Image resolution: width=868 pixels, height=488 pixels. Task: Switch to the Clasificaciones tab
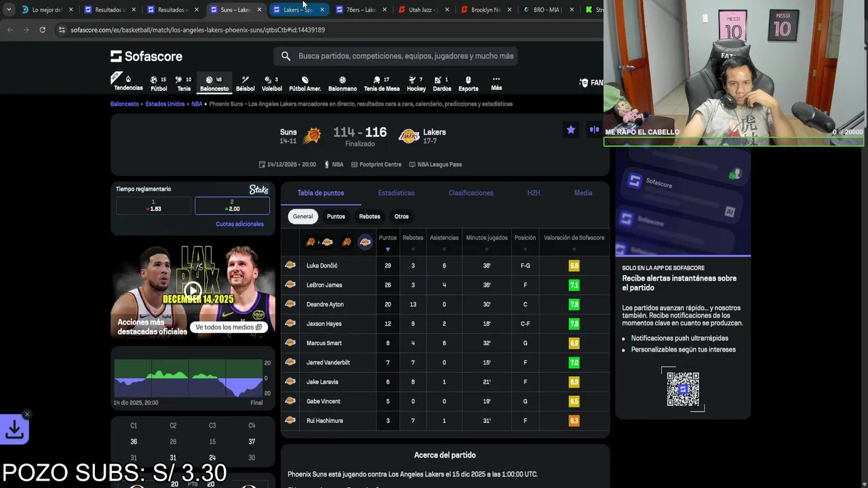471,193
